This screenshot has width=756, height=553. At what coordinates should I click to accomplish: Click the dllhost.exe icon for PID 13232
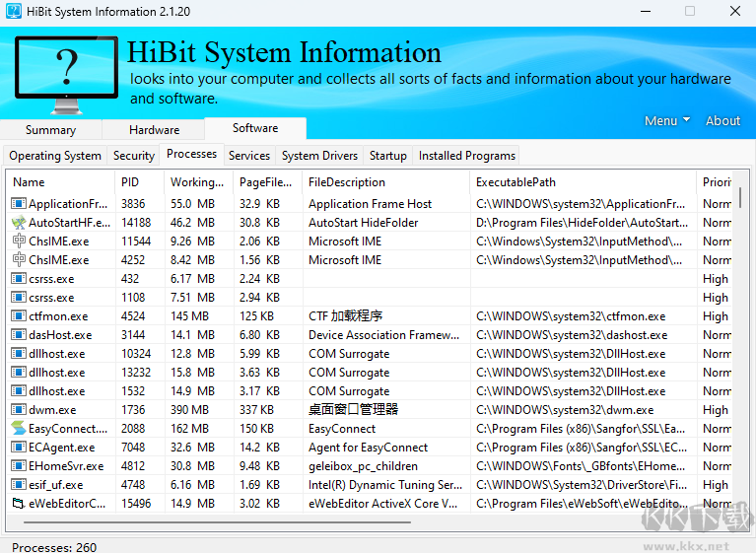(x=19, y=373)
